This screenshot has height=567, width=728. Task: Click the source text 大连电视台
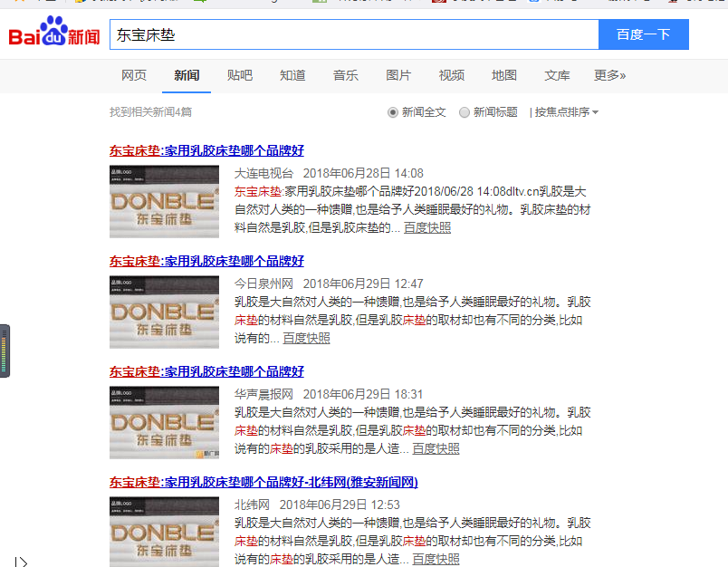(263, 174)
